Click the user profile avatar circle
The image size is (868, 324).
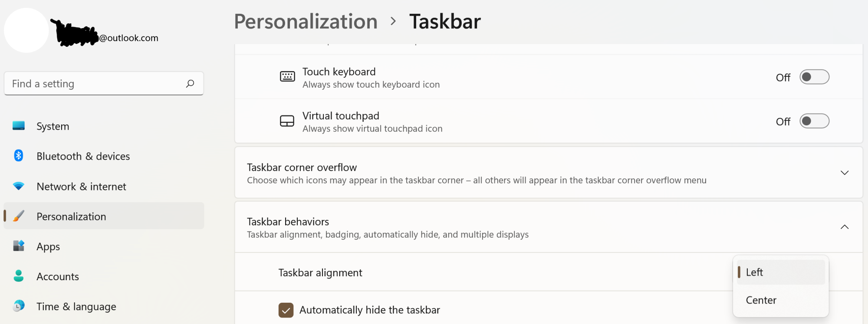click(26, 30)
